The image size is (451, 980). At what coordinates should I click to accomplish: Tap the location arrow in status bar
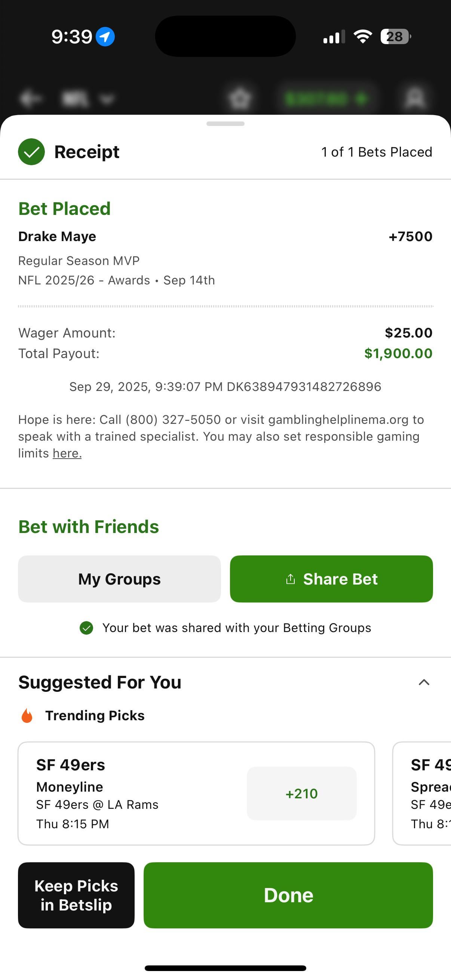pos(105,37)
